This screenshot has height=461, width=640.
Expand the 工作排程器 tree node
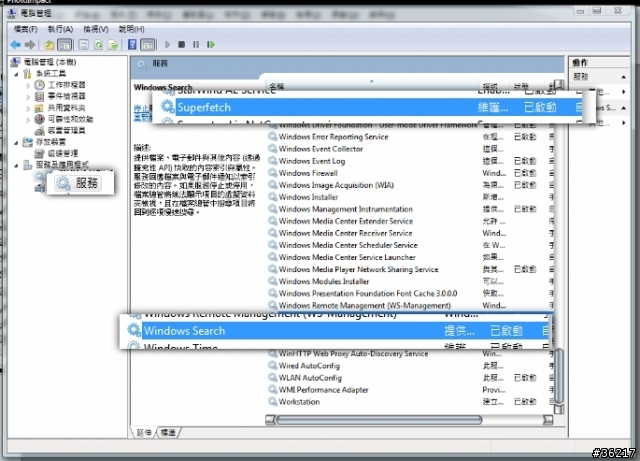tap(28, 85)
